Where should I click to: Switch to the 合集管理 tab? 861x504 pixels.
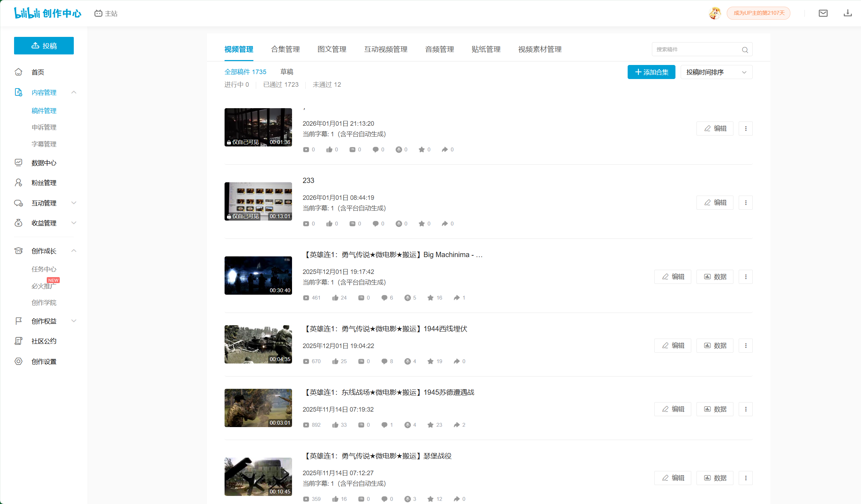[285, 50]
